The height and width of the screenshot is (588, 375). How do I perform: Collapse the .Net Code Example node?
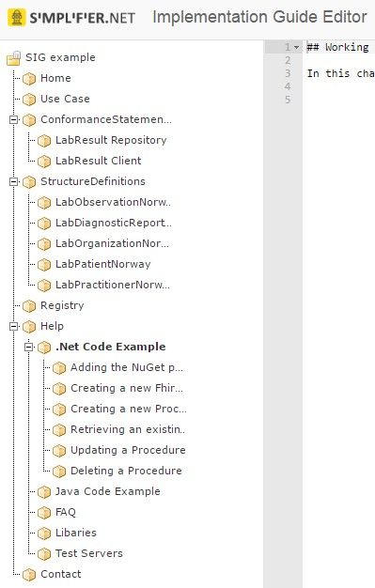28,348
